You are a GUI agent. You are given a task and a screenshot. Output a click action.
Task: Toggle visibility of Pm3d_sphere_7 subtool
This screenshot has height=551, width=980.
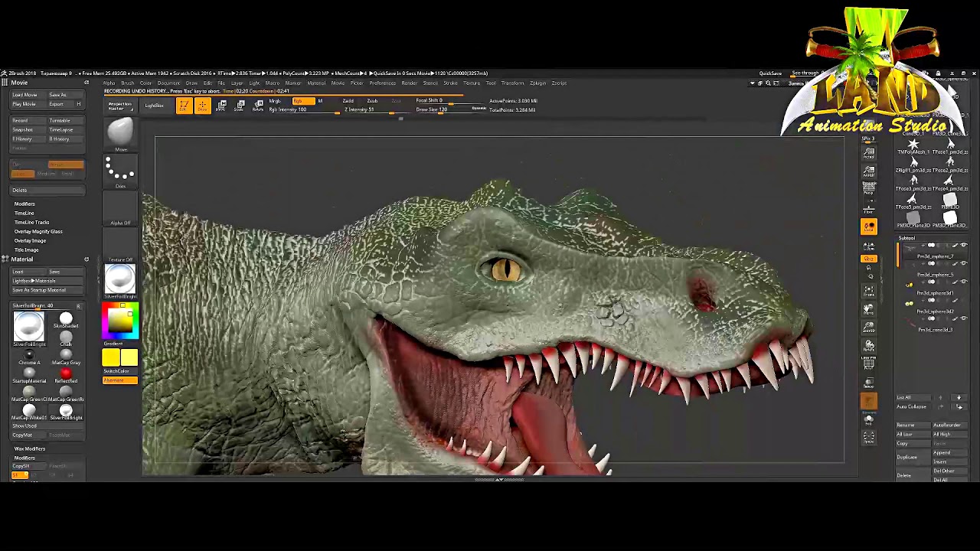(x=963, y=246)
